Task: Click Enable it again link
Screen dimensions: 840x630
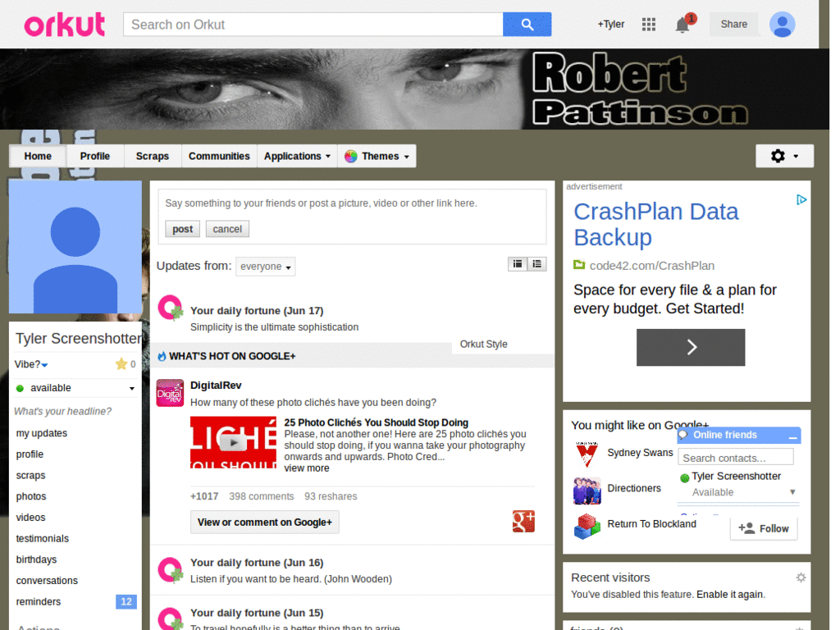Action: pos(730,595)
